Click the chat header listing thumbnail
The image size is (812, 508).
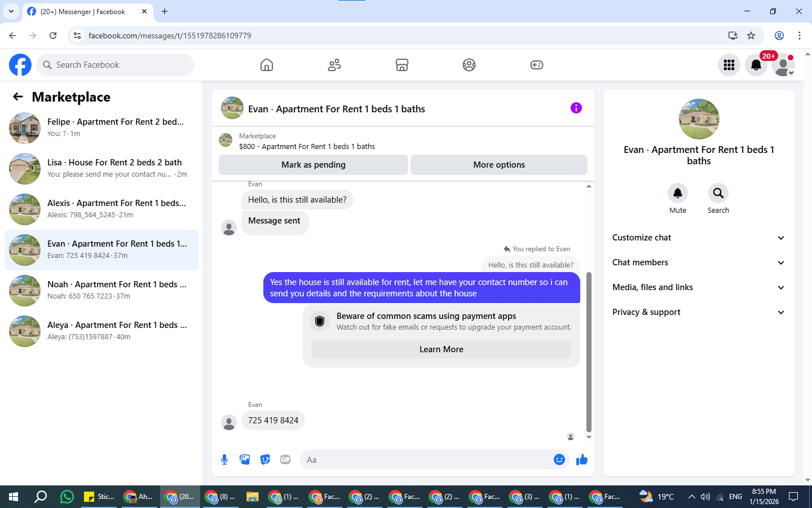[232, 108]
